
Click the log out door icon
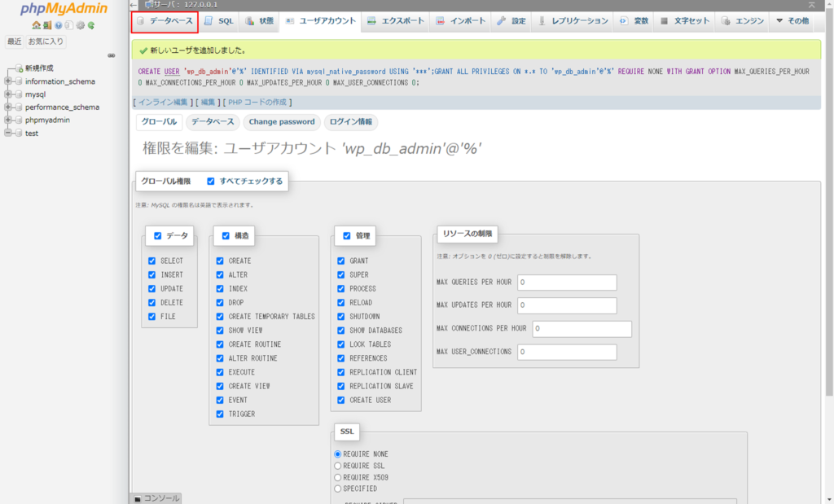click(x=47, y=25)
